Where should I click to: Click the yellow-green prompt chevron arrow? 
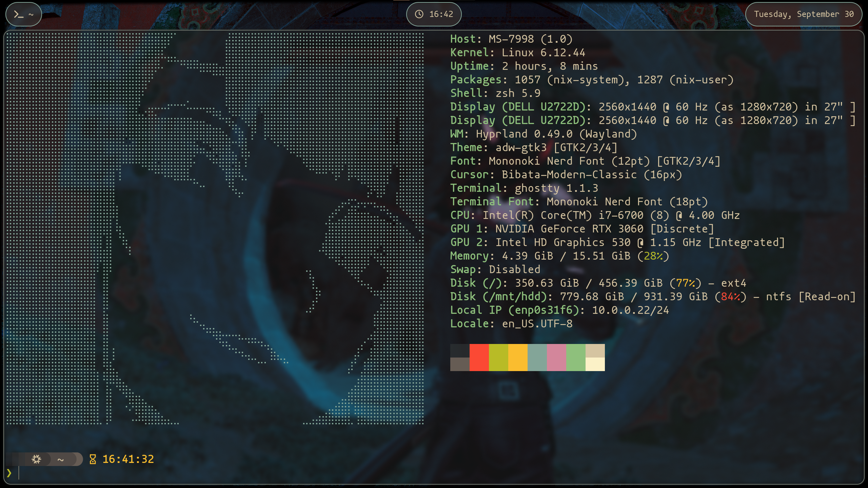pos(9,473)
